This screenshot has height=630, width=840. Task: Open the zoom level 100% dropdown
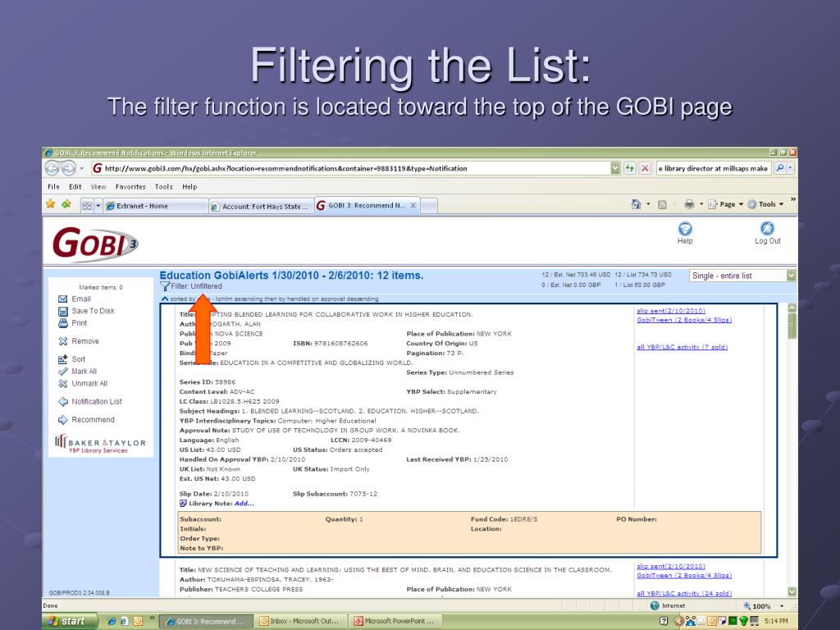(782, 606)
